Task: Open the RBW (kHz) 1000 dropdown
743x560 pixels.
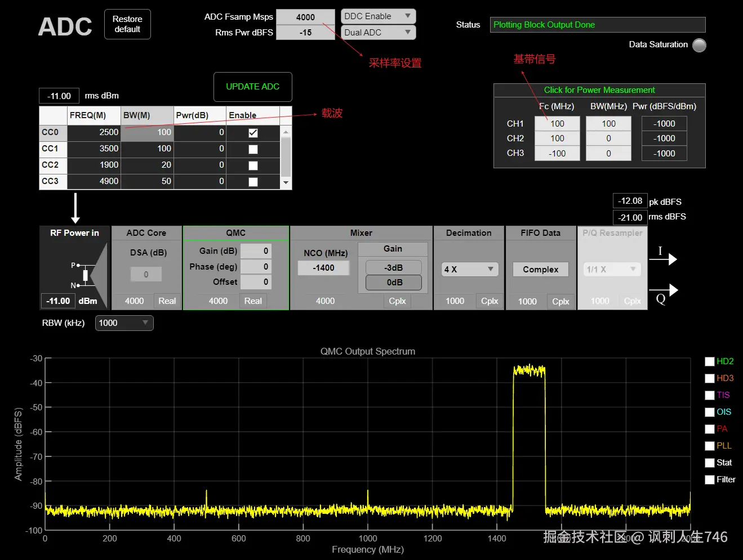Action: coord(124,323)
